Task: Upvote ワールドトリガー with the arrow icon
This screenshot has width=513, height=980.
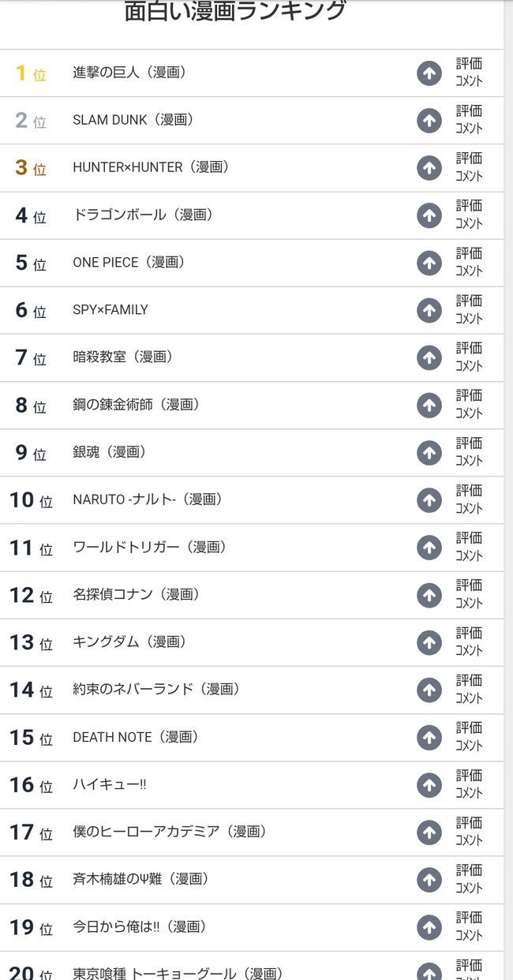Action: pyautogui.click(x=429, y=548)
